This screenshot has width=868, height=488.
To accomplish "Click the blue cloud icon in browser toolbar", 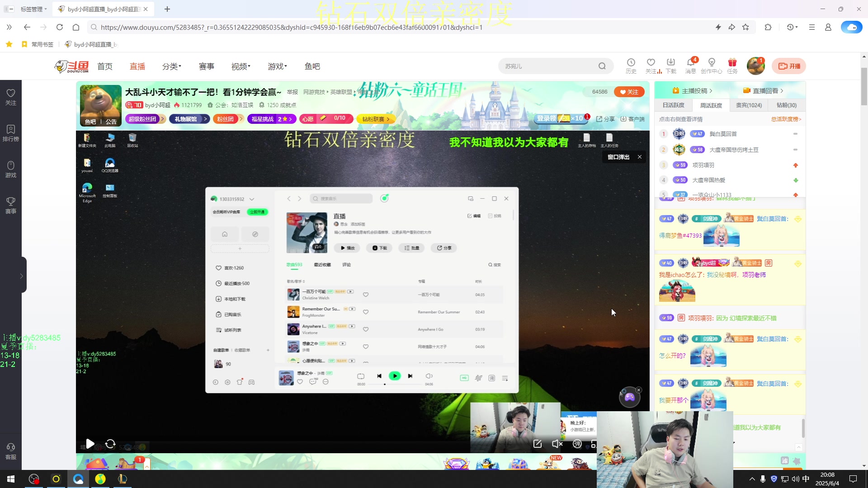I will 851,27.
